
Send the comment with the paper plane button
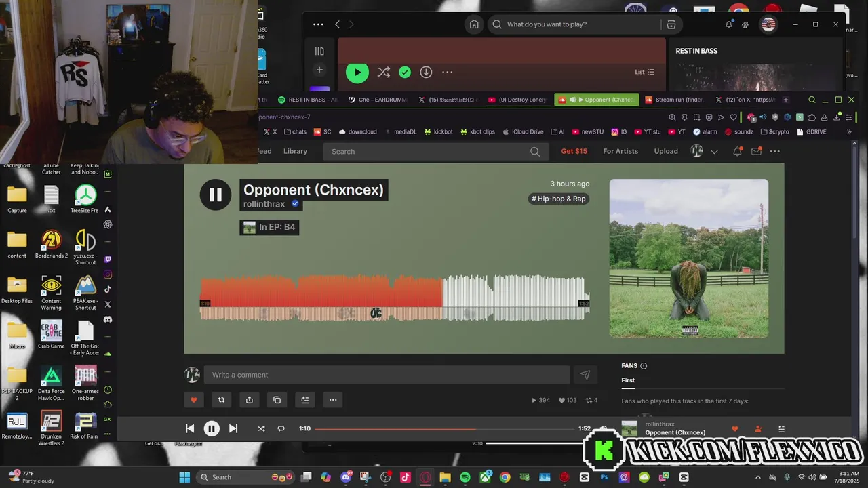(x=585, y=375)
